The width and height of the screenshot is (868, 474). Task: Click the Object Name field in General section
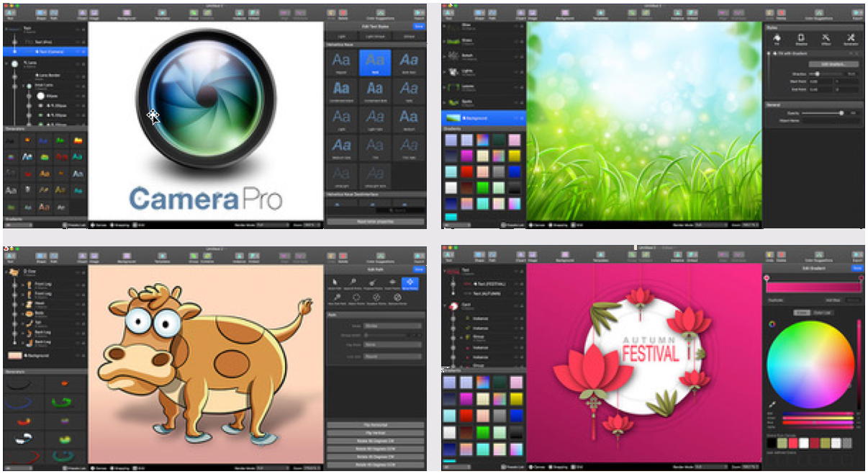tap(831, 121)
